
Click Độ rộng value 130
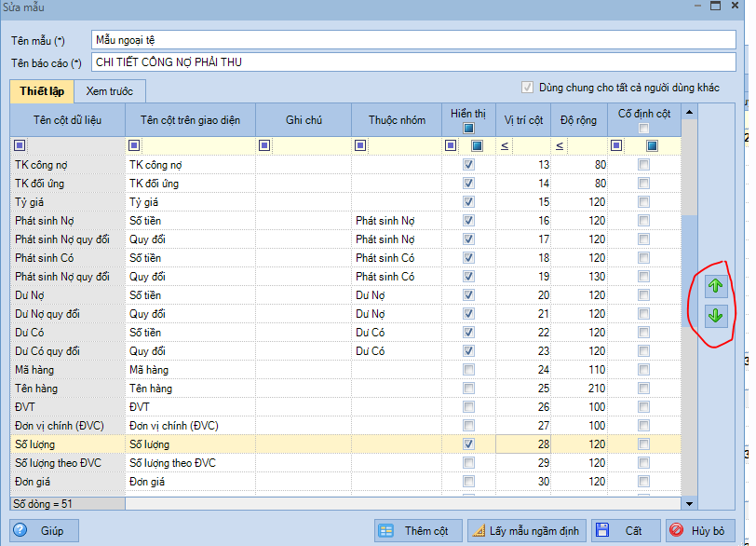tap(579, 277)
